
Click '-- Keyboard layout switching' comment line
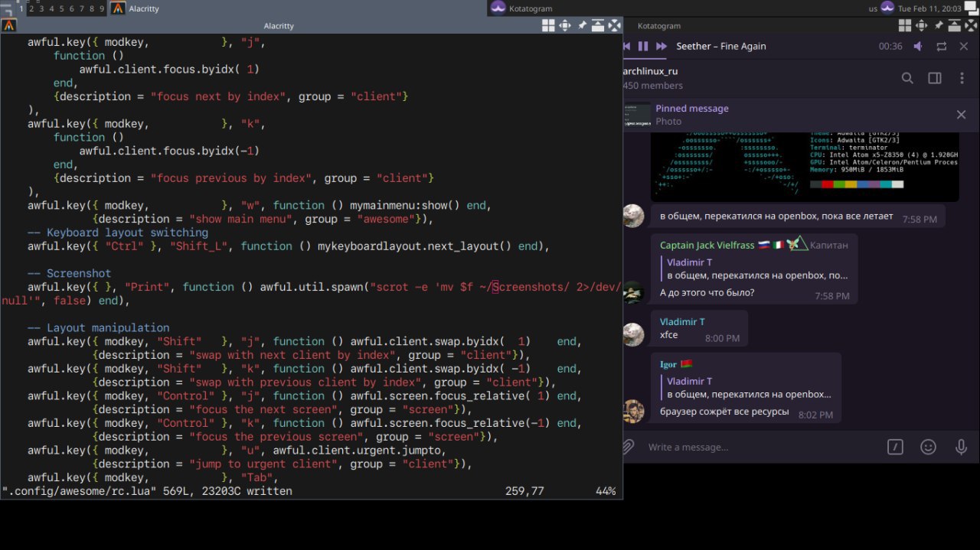click(117, 233)
